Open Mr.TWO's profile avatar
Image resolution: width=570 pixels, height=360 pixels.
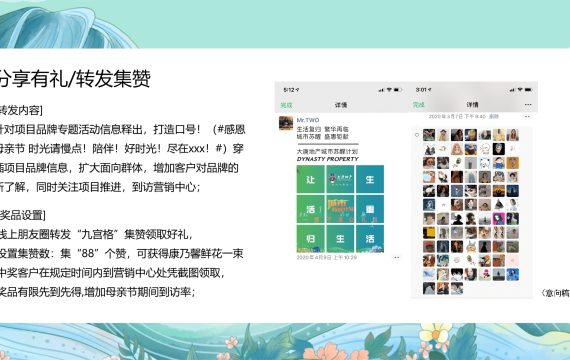tap(286, 123)
